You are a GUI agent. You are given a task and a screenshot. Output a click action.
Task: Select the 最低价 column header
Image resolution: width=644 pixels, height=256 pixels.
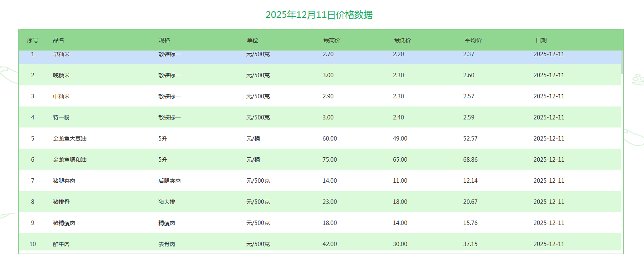pos(402,40)
